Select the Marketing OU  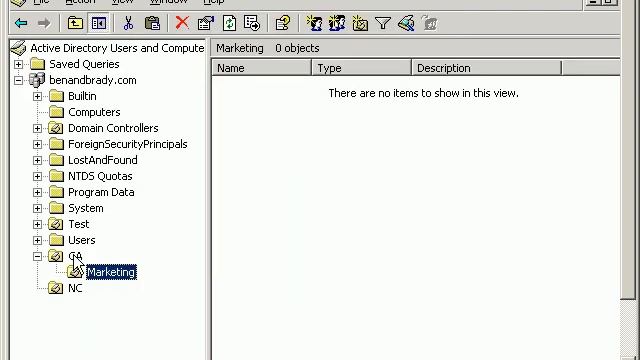tap(111, 272)
